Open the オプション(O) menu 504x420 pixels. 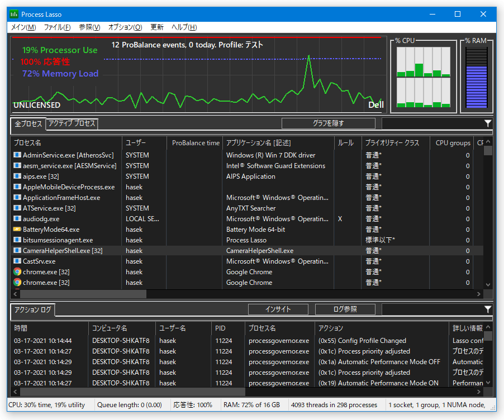coord(125,27)
